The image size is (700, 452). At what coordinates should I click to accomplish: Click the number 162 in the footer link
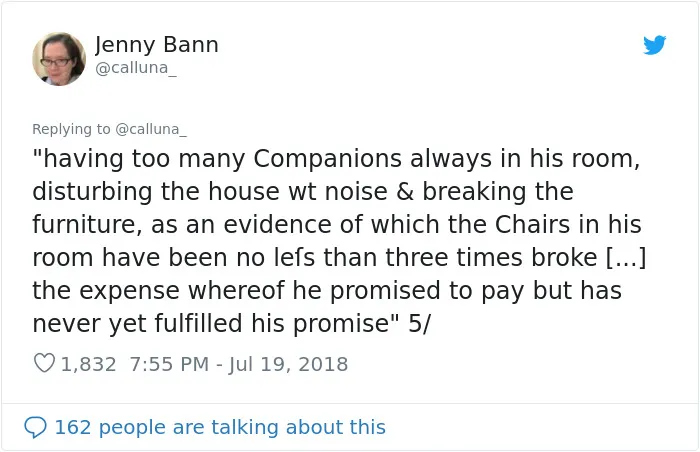pyautogui.click(x=73, y=427)
